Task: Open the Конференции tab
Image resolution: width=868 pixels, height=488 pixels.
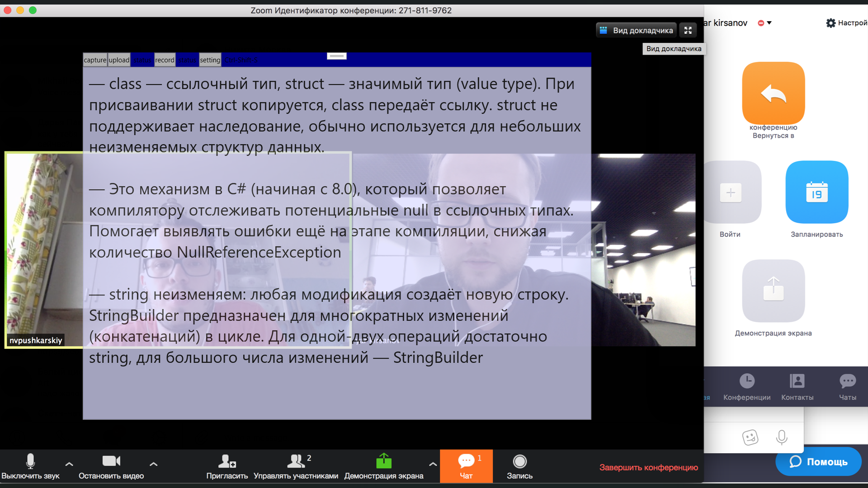Action: tap(747, 387)
